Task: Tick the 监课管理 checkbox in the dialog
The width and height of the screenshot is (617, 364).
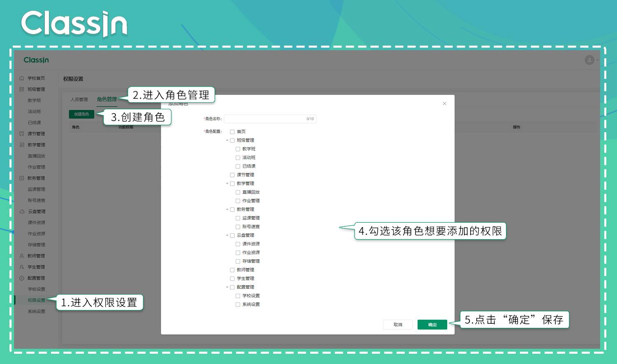Action: (x=238, y=218)
